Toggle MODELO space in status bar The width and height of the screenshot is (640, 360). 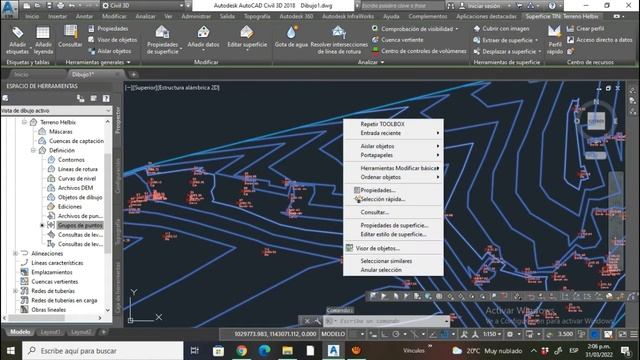click(333, 334)
